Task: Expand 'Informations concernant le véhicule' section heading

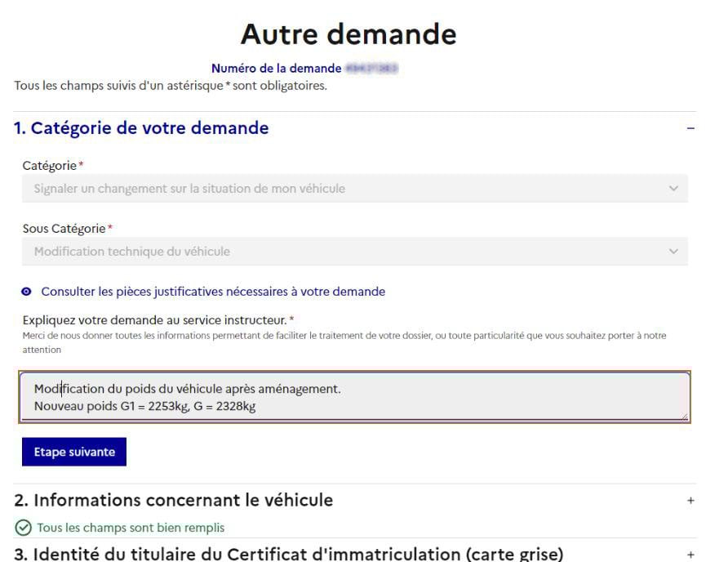Action: 174,500
